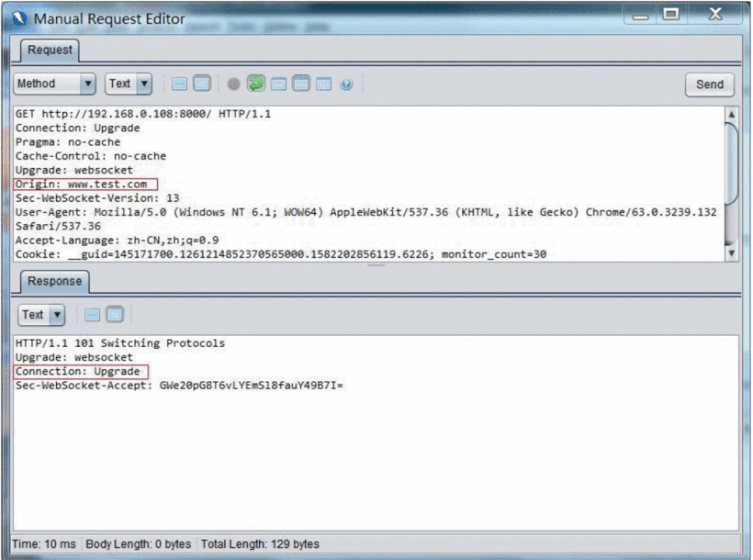Open help via the question mark icon

(346, 84)
